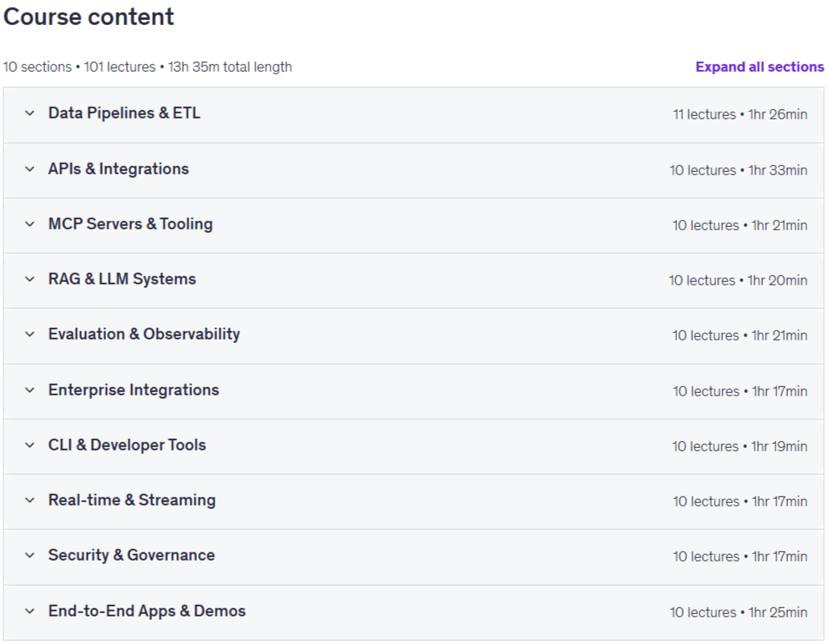Expand the Security & Governance chevron
Screen dimensions: 828x644
(29, 556)
